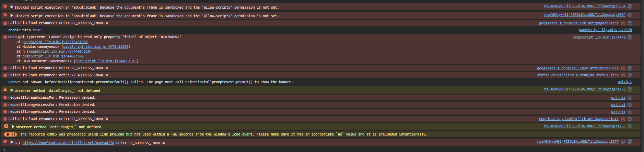The image size is (644, 152).
Task: Expand dataChanged_ warning with count badge 2
Action: pos(13,127)
